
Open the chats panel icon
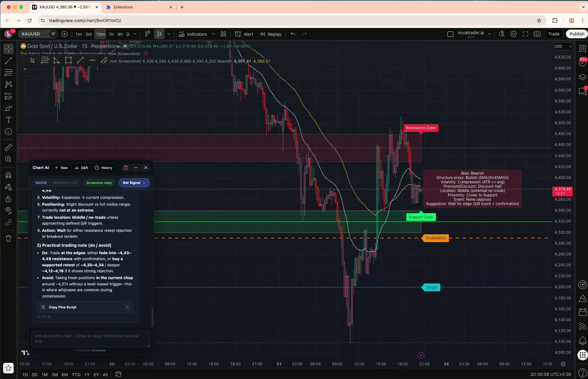tap(583, 91)
